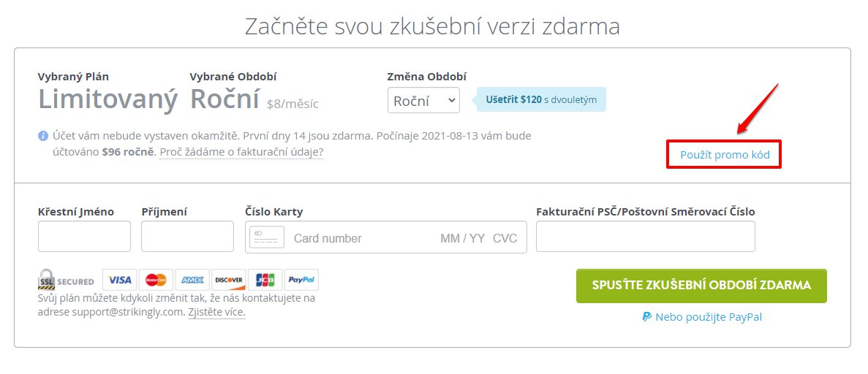Focus the Příjmení input field
Image resolution: width=868 pixels, height=374 pixels.
tap(188, 236)
